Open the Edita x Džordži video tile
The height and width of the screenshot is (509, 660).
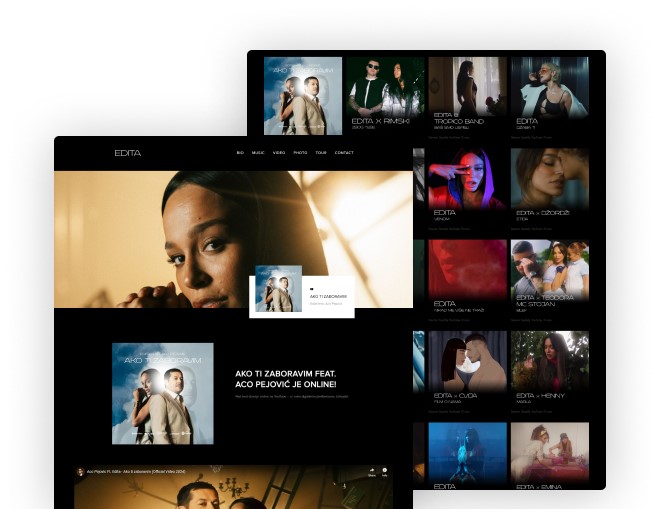click(x=549, y=186)
